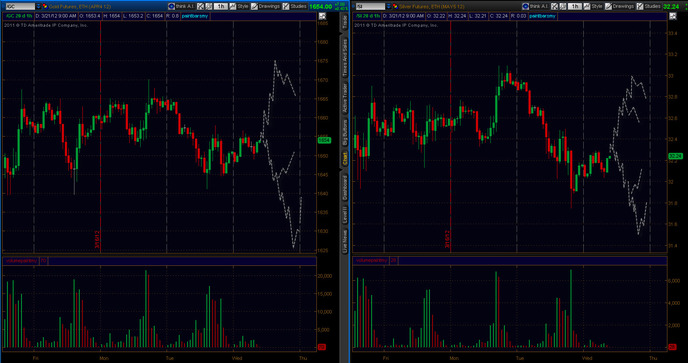688x363 pixels.
Task: Click the paintbarsmy study label on Silver chart
Action: [542, 16]
